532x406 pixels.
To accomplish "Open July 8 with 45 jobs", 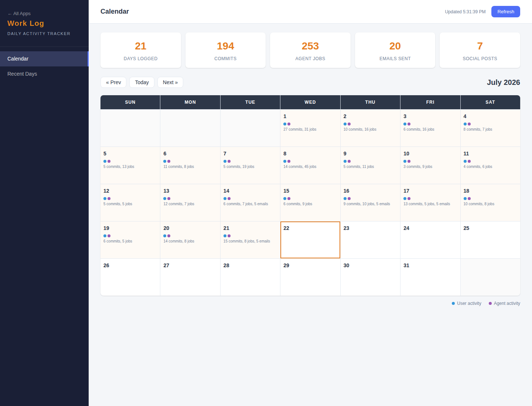I will coord(310,165).
